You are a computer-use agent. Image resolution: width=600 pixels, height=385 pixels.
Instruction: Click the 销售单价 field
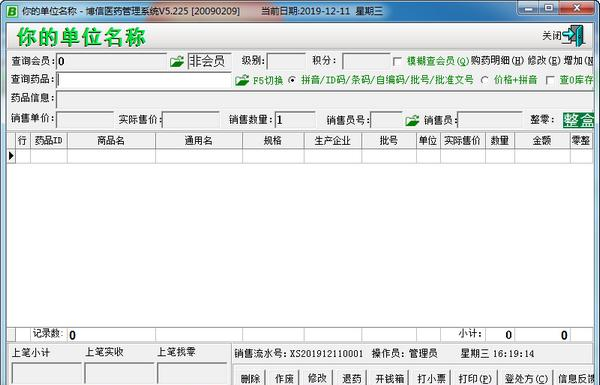point(85,120)
